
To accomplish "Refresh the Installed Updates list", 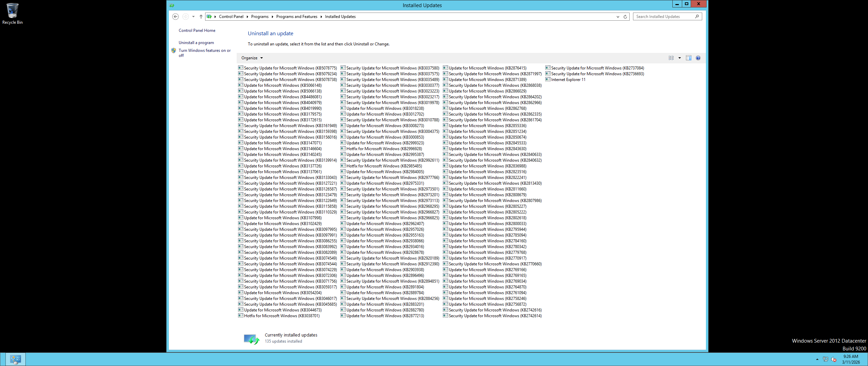I will click(x=625, y=17).
